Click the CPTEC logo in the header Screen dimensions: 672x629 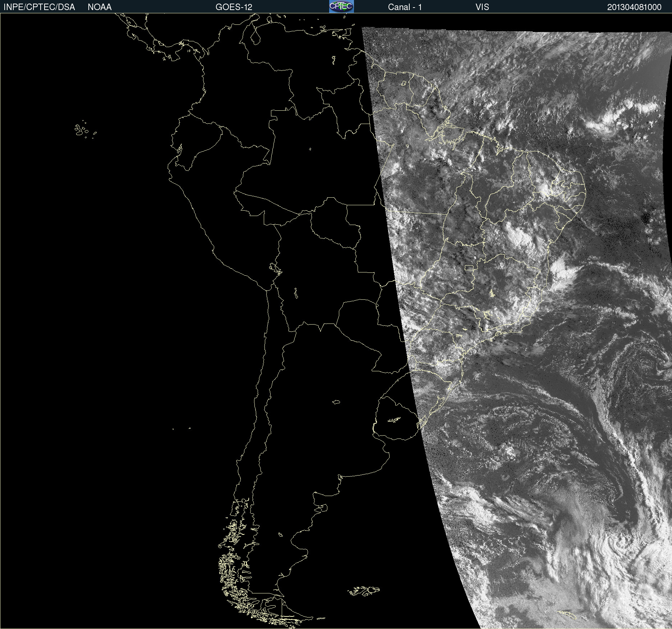pos(341,6)
